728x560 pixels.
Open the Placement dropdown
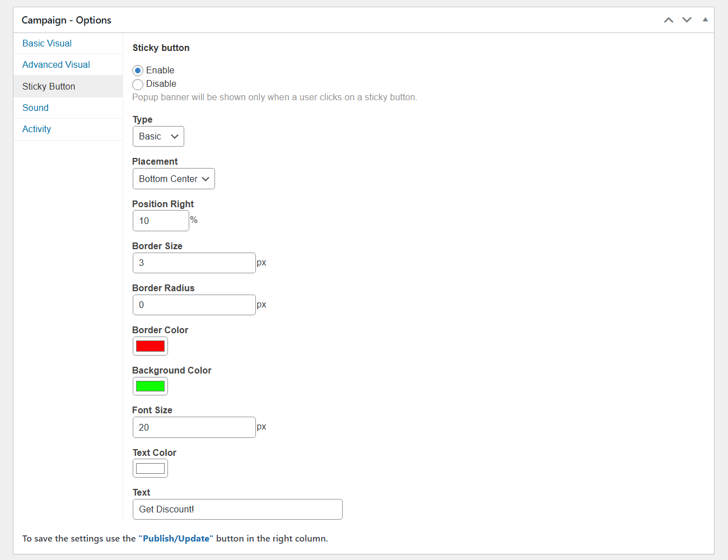174,179
